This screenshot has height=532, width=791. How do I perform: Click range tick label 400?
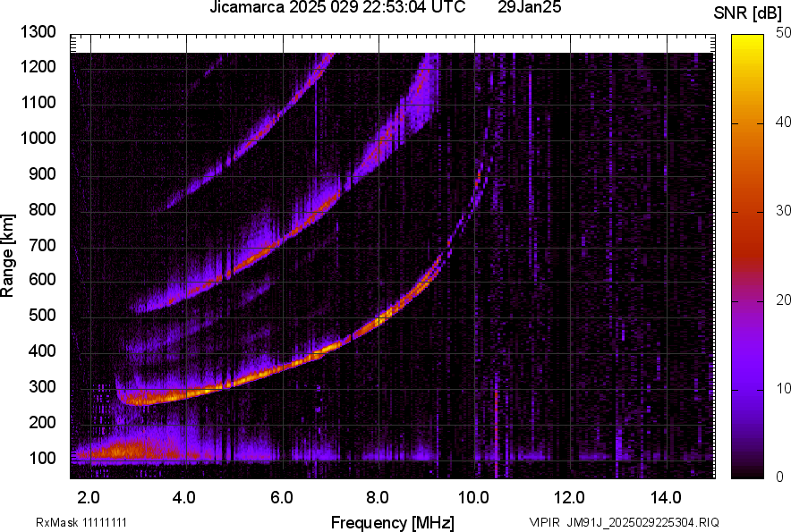pos(42,351)
